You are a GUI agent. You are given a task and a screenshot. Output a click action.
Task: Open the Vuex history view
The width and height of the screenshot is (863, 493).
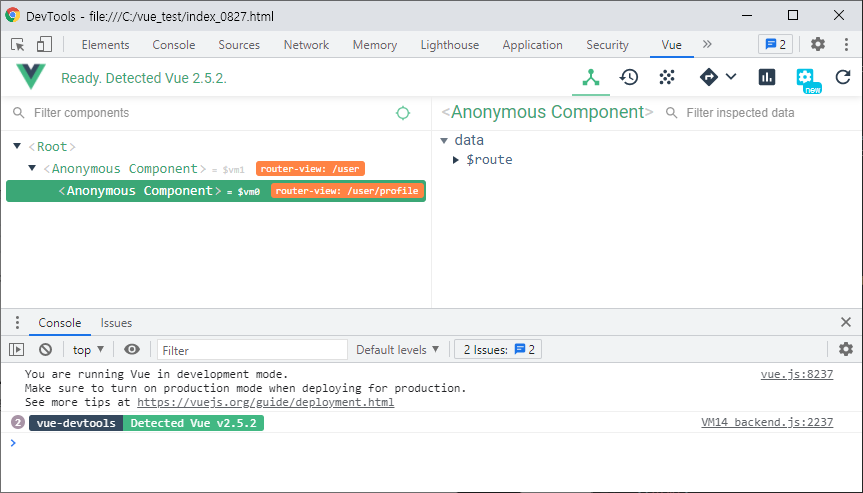click(629, 78)
